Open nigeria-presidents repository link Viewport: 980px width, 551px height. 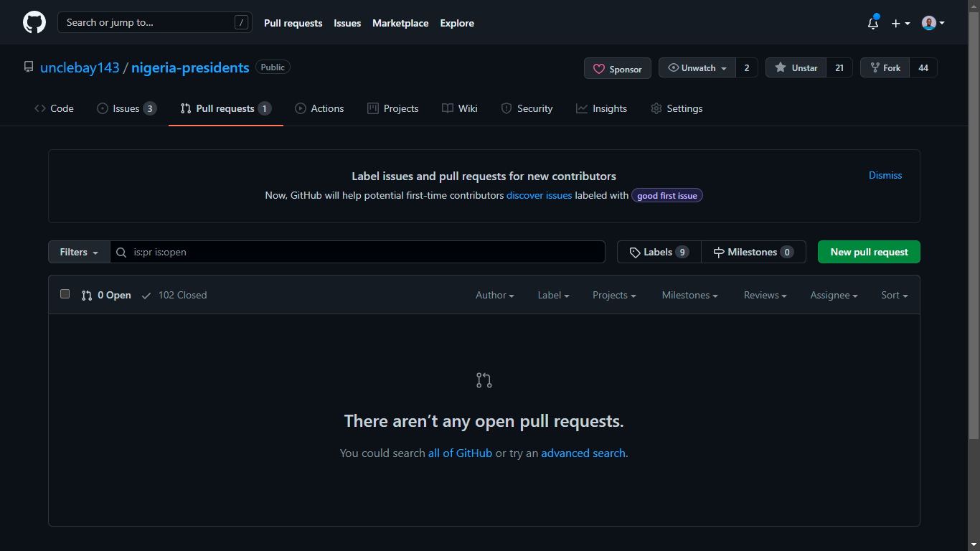190,67
